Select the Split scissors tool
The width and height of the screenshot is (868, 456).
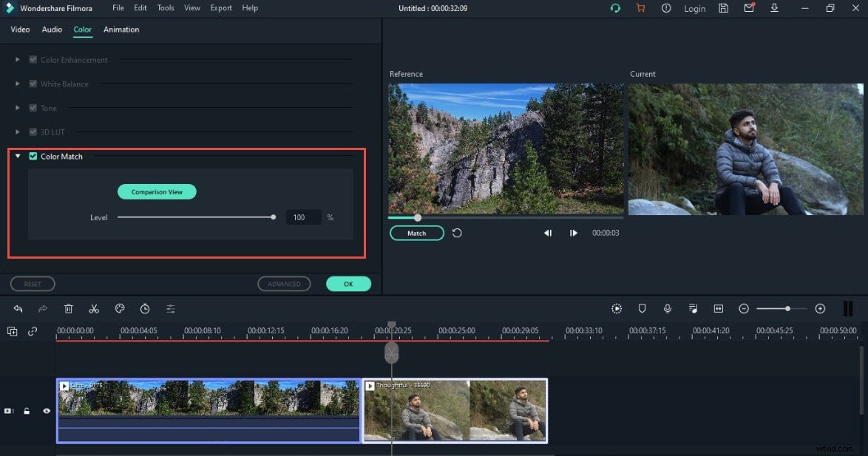click(x=94, y=308)
